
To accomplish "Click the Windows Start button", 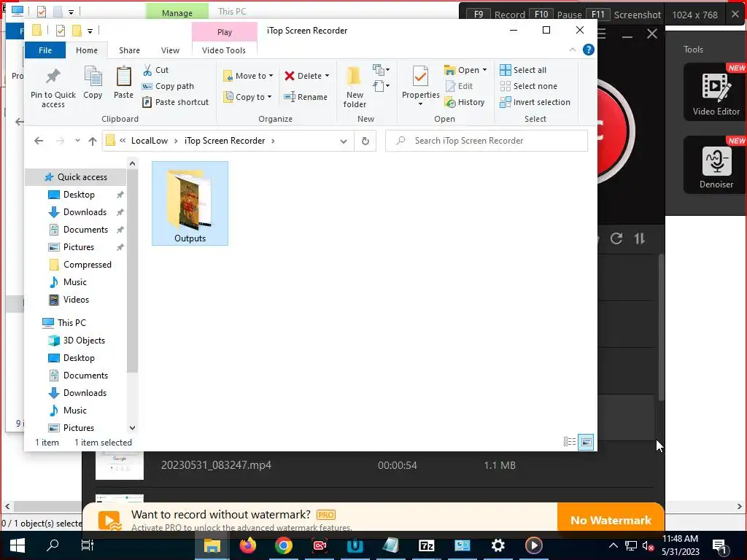I will 18,545.
